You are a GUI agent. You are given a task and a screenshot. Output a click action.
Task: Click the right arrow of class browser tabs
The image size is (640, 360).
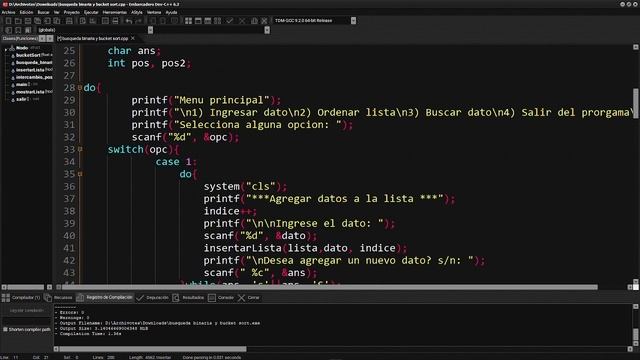(x=50, y=38)
